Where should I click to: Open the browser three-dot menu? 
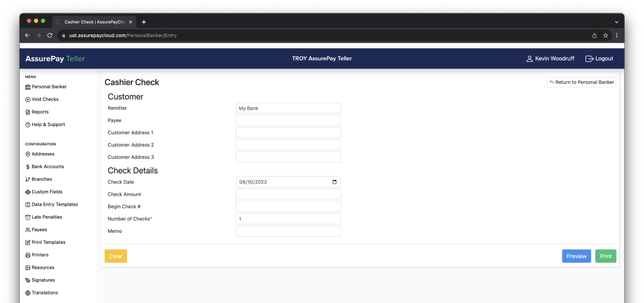[x=616, y=35]
